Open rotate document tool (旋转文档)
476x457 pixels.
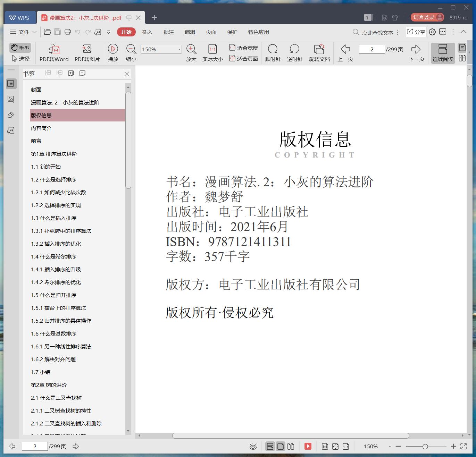(x=319, y=53)
